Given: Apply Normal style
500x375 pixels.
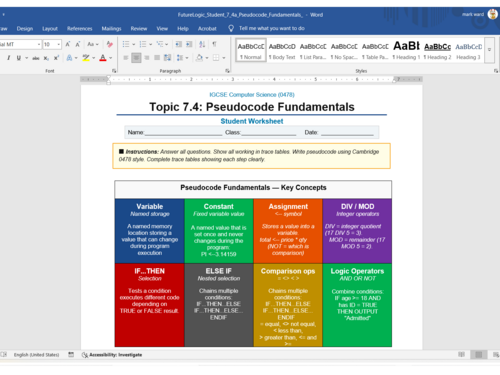Looking at the screenshot, I should [x=251, y=50].
